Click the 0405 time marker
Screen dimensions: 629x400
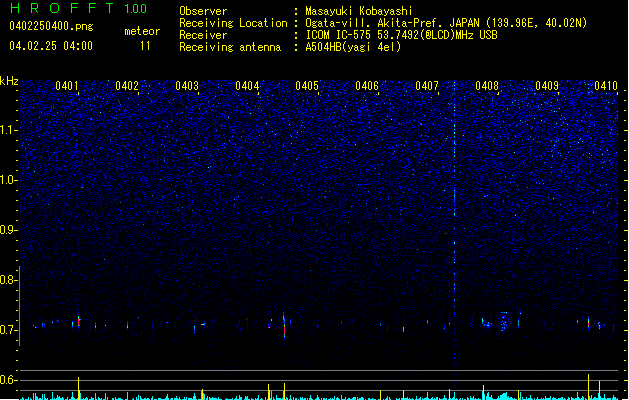[x=307, y=86]
